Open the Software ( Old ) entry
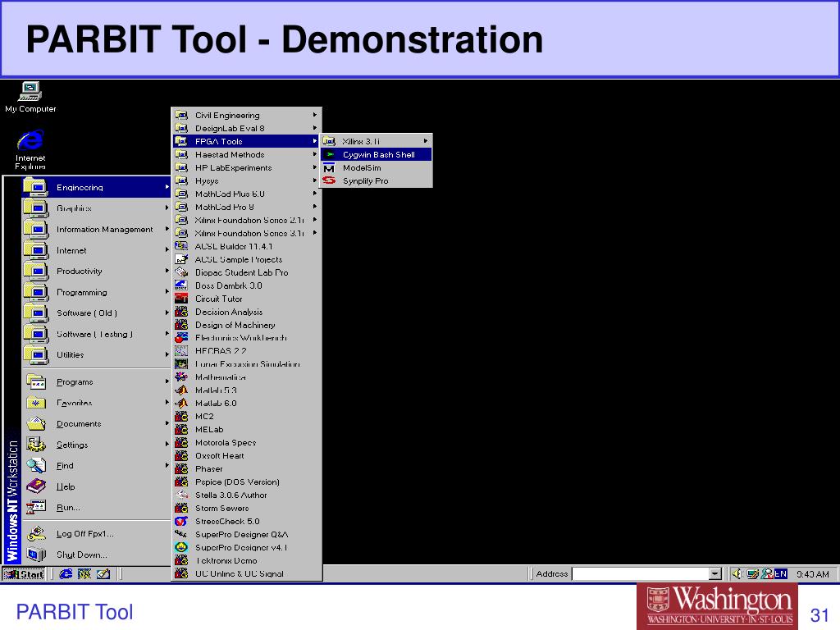This screenshot has height=630, width=840. (x=97, y=313)
